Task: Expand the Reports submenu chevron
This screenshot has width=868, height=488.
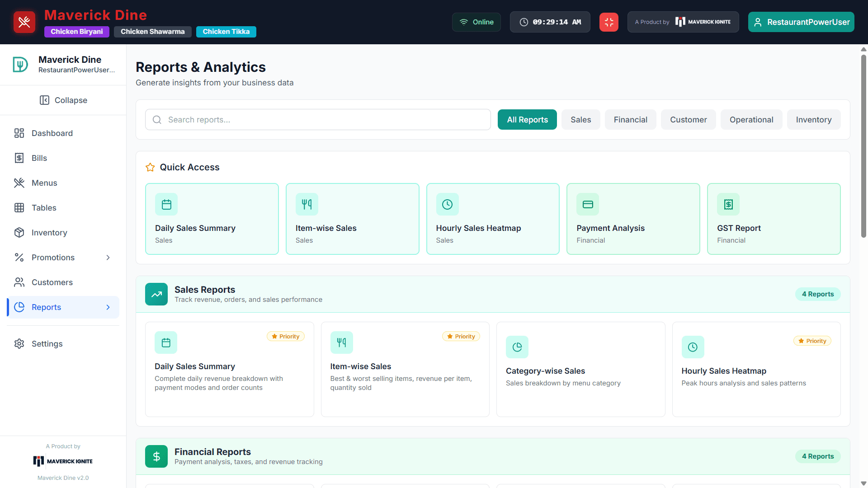Action: coord(108,307)
